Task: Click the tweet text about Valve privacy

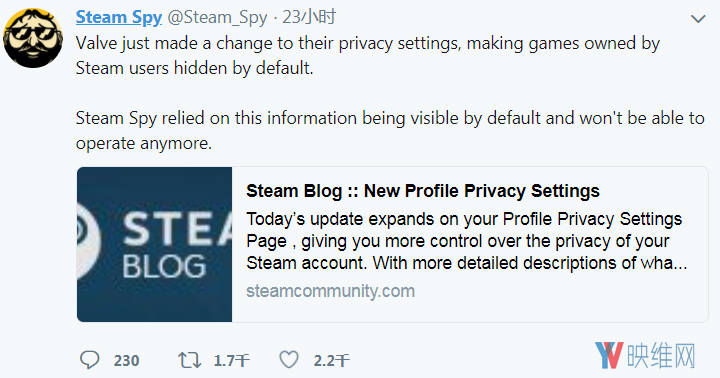Action: point(368,56)
